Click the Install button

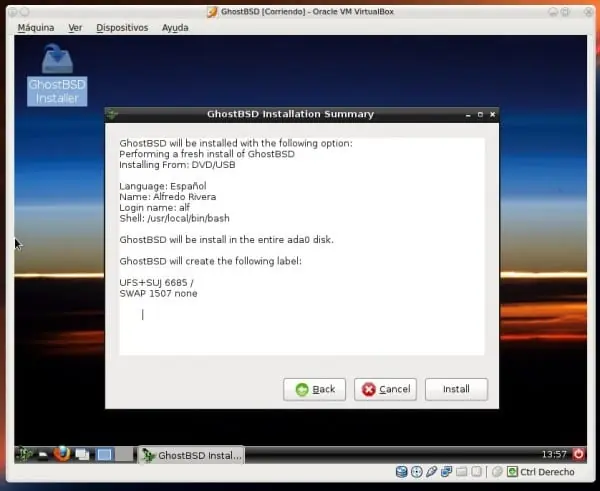456,389
